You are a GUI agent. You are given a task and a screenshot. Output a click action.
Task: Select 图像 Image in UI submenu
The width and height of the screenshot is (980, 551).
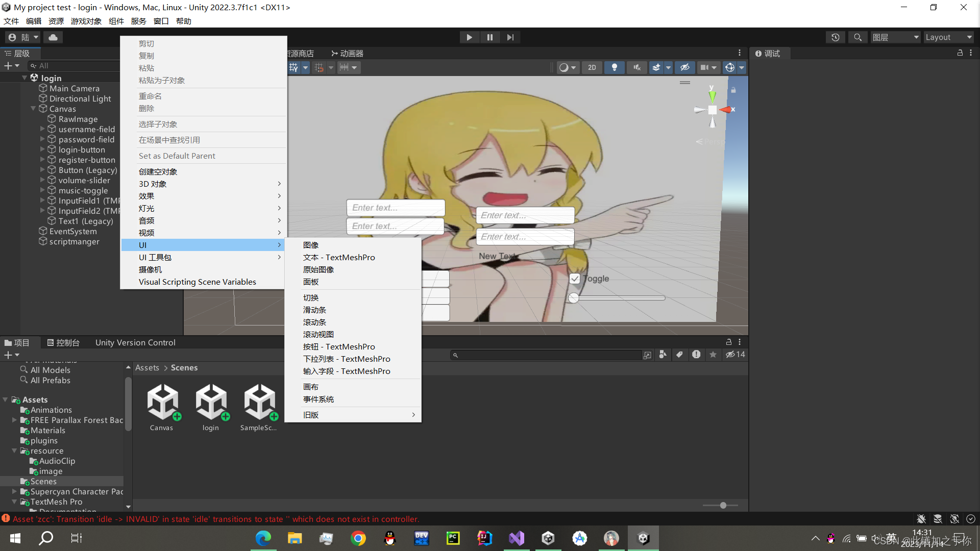tap(353, 245)
